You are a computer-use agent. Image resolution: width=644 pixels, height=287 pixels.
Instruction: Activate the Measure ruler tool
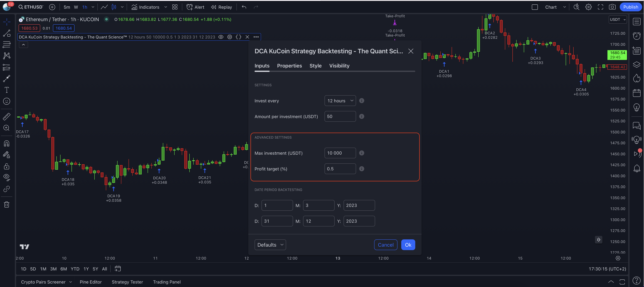coord(6,117)
